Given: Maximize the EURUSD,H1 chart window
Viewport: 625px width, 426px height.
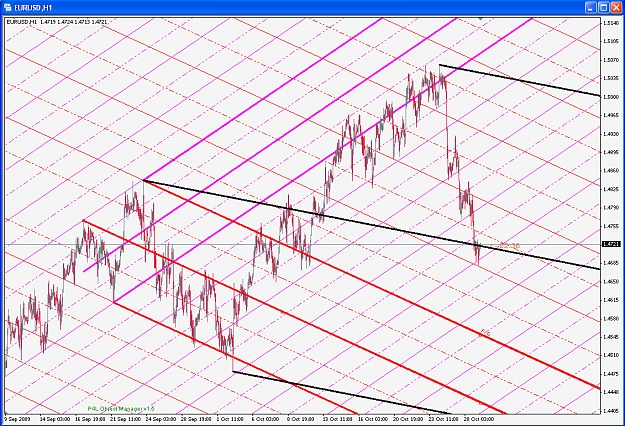Looking at the screenshot, I should click(603, 8).
